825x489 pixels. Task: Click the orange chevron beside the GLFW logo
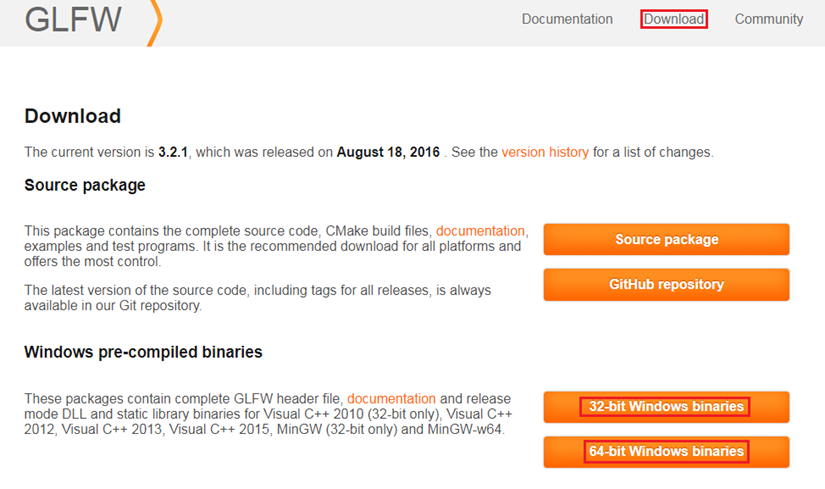(x=155, y=23)
